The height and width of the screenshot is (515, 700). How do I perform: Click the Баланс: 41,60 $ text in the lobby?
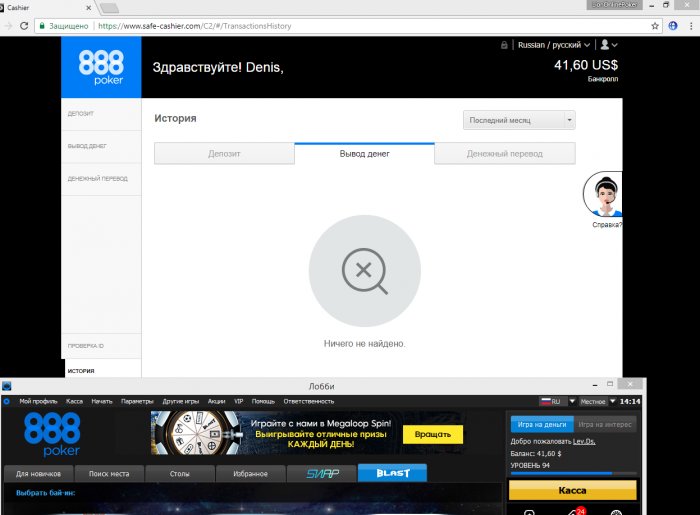536,453
